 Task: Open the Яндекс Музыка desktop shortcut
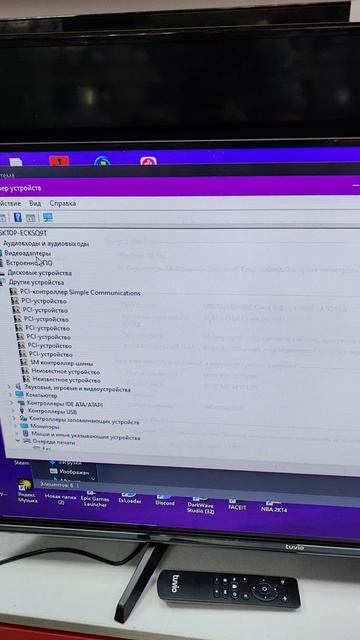click(27, 491)
